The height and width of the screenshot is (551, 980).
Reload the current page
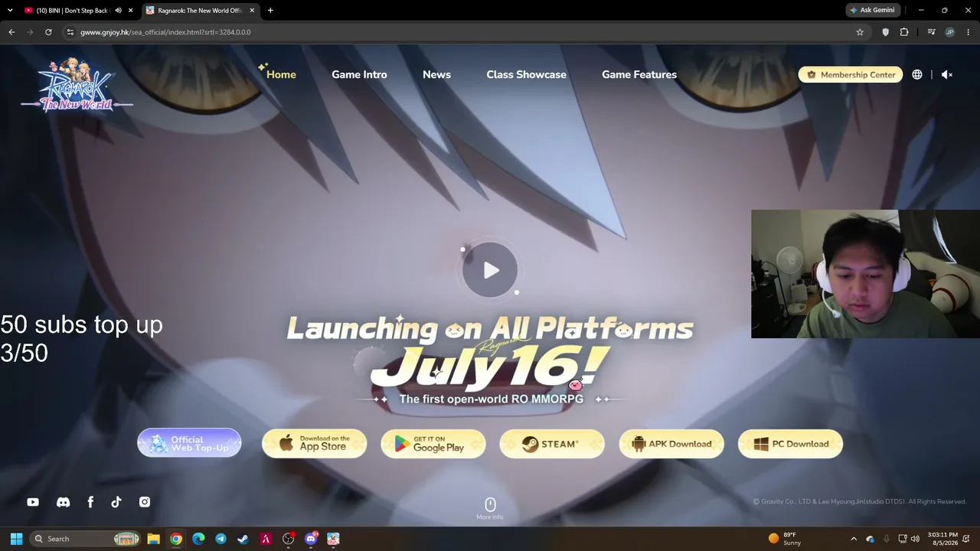pyautogui.click(x=48, y=32)
